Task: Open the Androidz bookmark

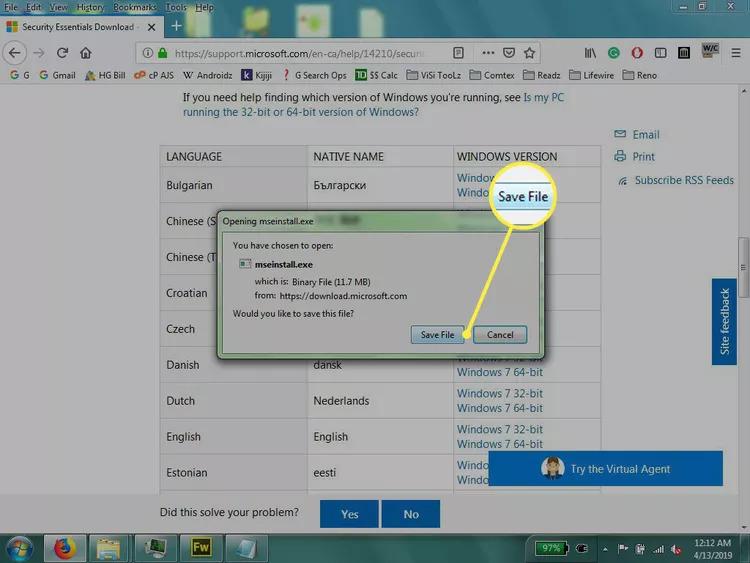Action: [208, 75]
